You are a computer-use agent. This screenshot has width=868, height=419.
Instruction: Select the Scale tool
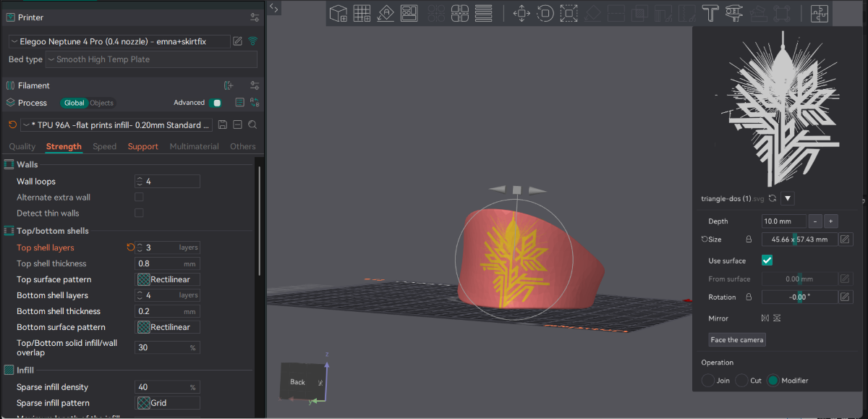coord(569,13)
